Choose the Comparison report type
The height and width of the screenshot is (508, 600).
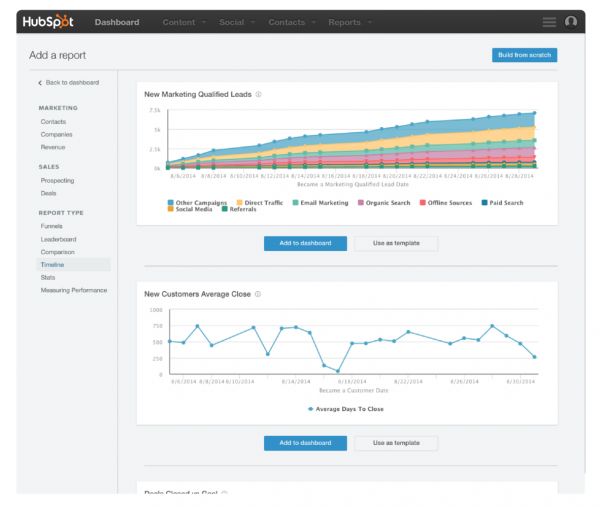click(x=57, y=252)
